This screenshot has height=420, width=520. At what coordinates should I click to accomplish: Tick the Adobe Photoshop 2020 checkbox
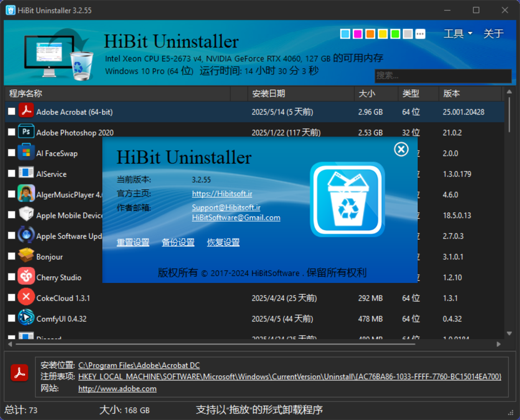click(12, 132)
